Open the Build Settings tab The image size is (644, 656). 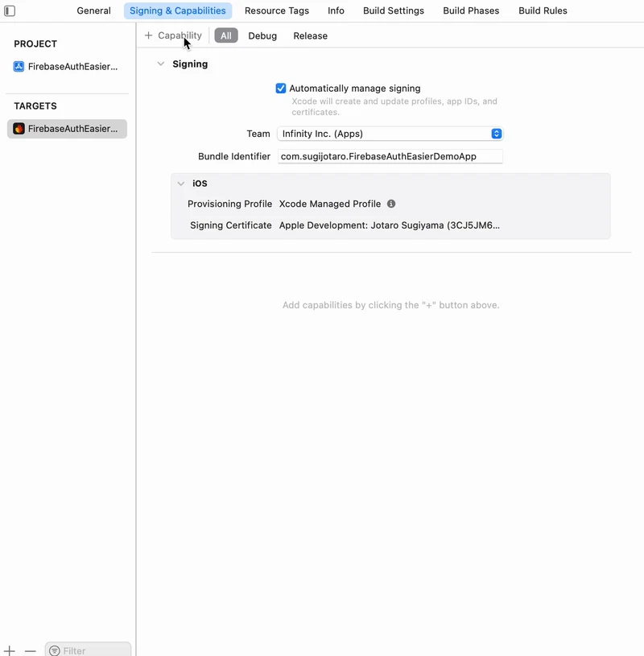click(x=394, y=11)
